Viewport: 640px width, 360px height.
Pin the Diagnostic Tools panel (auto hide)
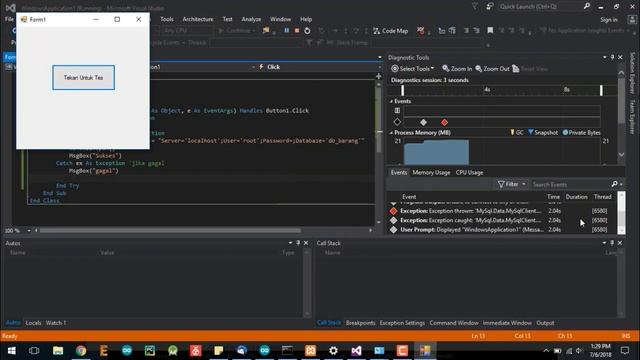pyautogui.click(x=612, y=58)
